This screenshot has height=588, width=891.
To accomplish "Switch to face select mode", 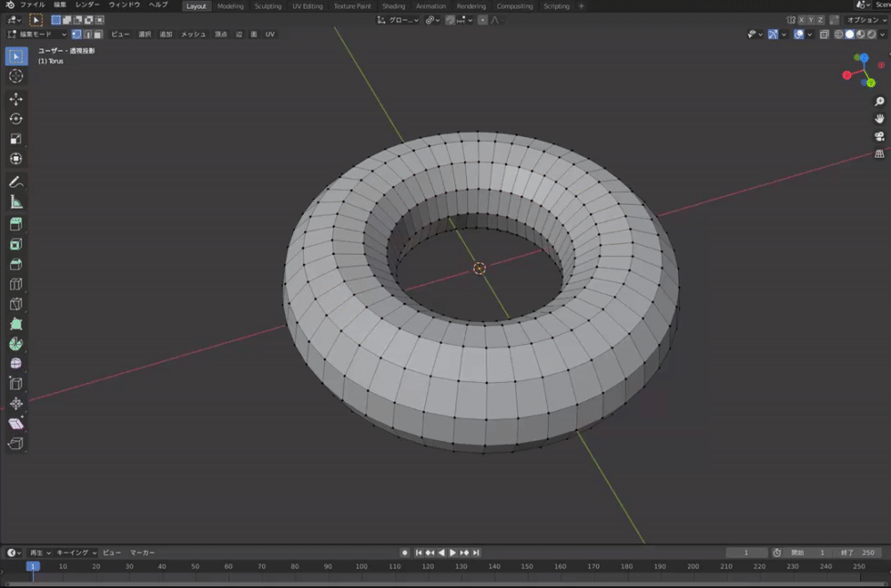I will (x=98, y=34).
